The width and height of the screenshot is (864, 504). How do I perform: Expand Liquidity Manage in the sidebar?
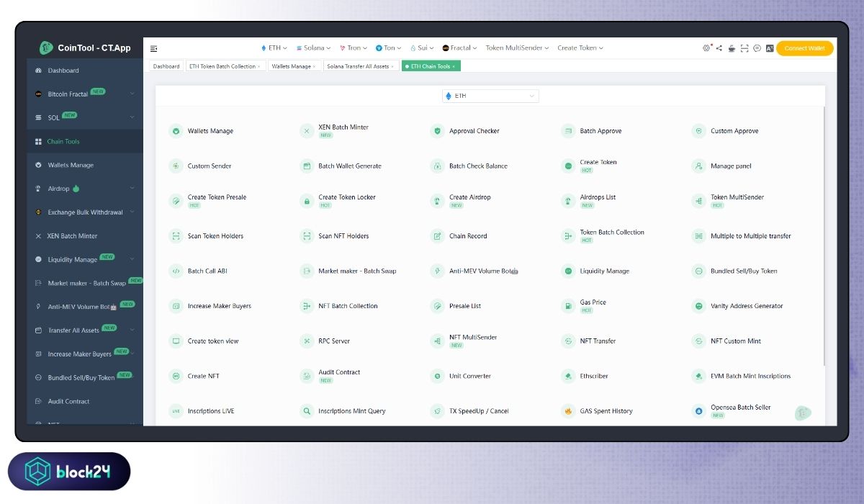pyautogui.click(x=85, y=259)
